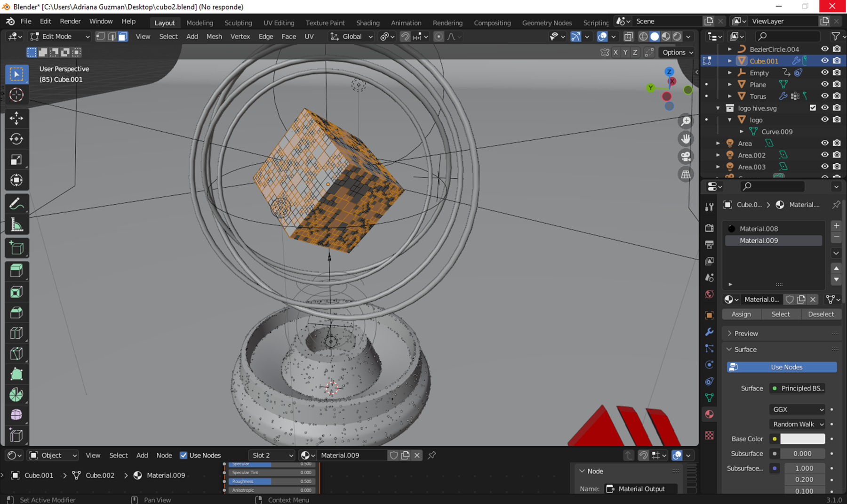Image resolution: width=847 pixels, height=504 pixels.
Task: Click the zoom magnifier viewport control
Action: tap(686, 121)
